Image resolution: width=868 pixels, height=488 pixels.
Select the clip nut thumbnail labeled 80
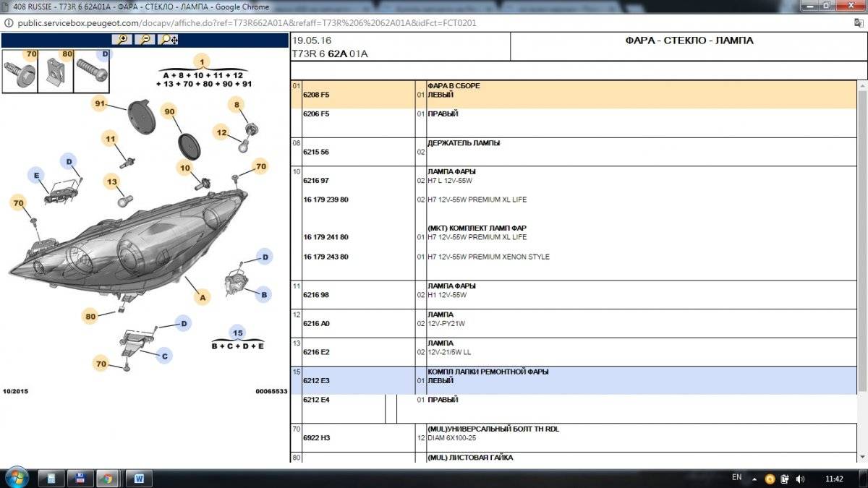55,70
